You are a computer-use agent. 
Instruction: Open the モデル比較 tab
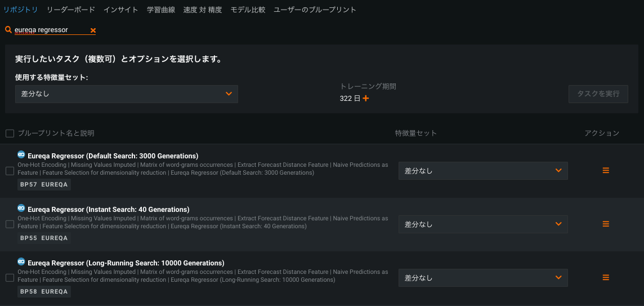(248, 10)
